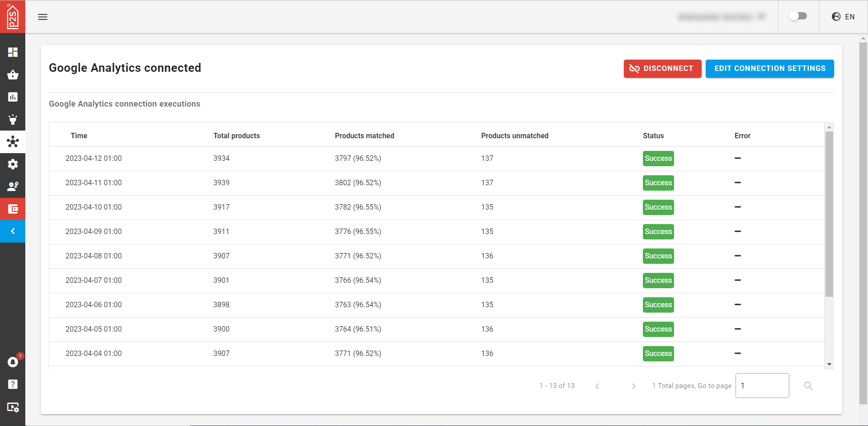Click Success badge for 2023-04-04 row
This screenshot has height=426, width=868.
pyautogui.click(x=658, y=354)
